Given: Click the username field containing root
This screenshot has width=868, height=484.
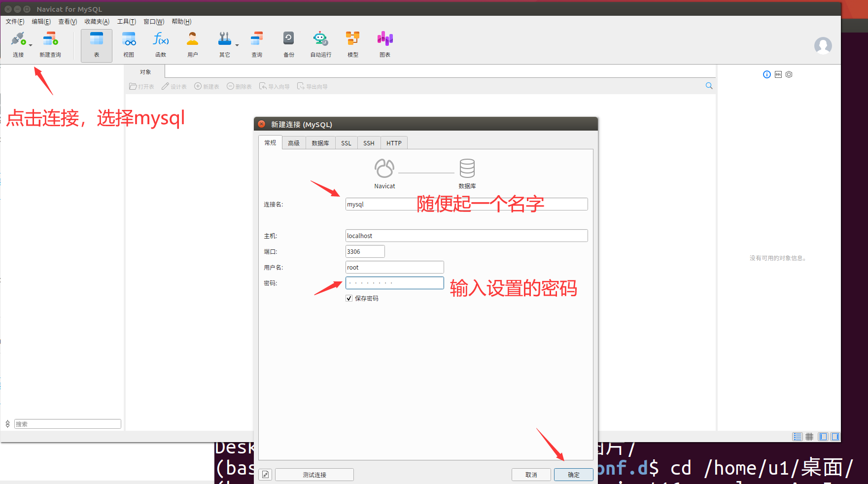Looking at the screenshot, I should point(394,267).
